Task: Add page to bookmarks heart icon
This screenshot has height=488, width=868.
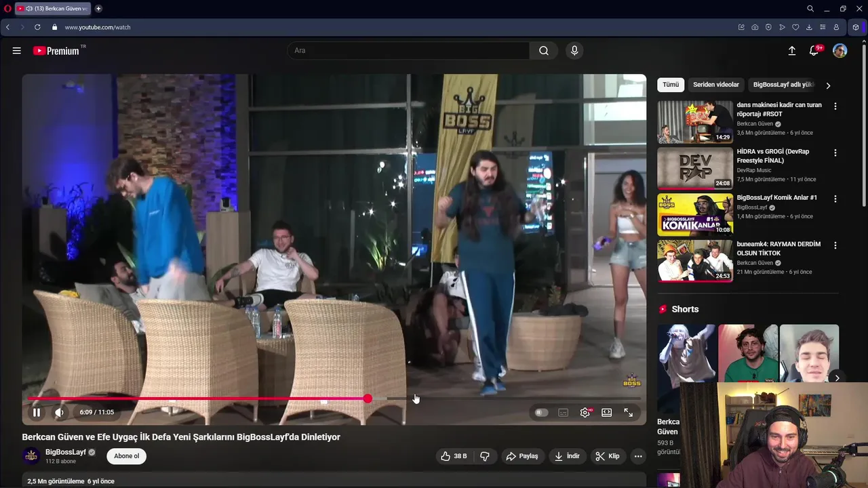Action: [x=795, y=27]
